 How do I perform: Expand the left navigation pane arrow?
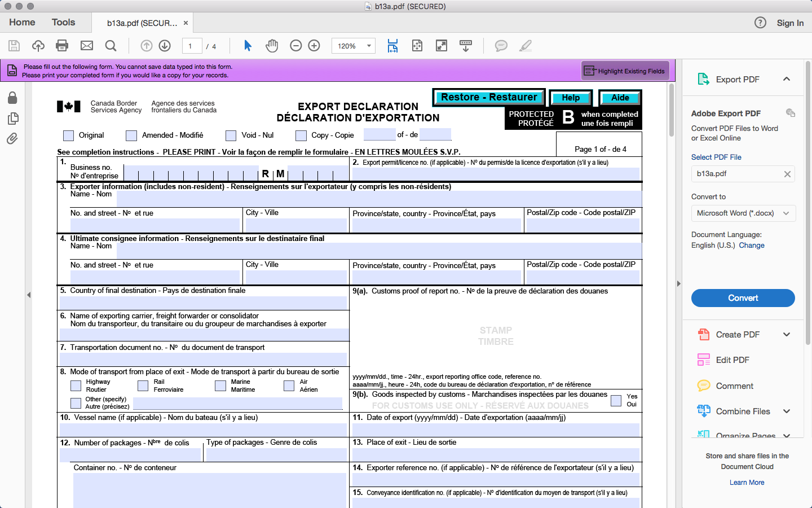(x=28, y=295)
